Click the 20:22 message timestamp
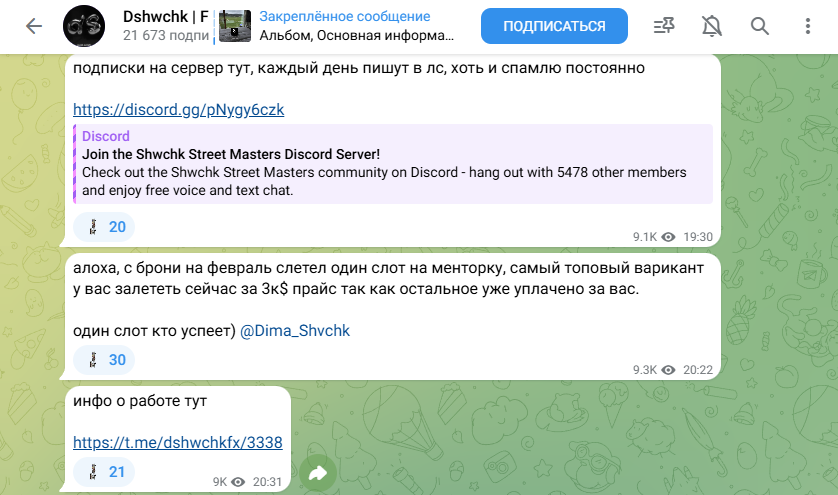 tap(698, 370)
